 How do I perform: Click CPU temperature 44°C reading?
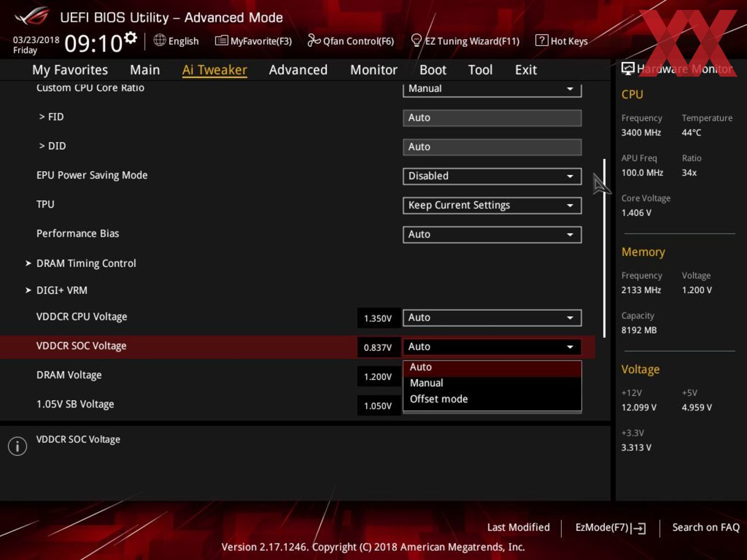pyautogui.click(x=692, y=132)
